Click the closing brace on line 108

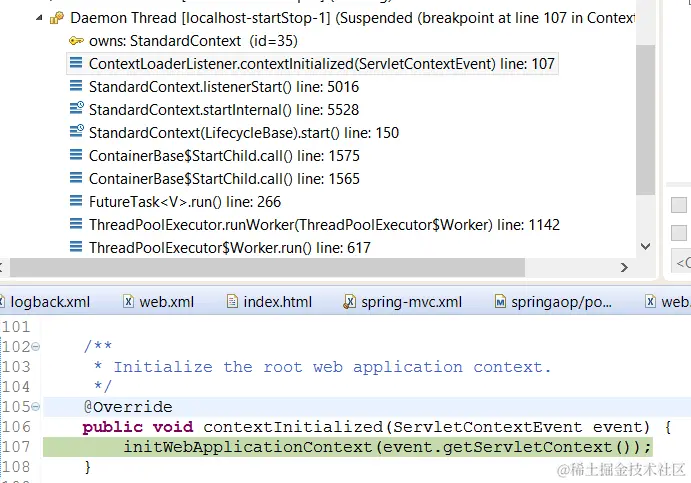coord(87,467)
